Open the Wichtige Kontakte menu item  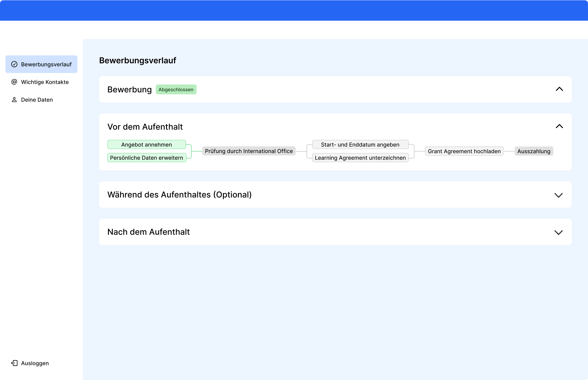(45, 82)
